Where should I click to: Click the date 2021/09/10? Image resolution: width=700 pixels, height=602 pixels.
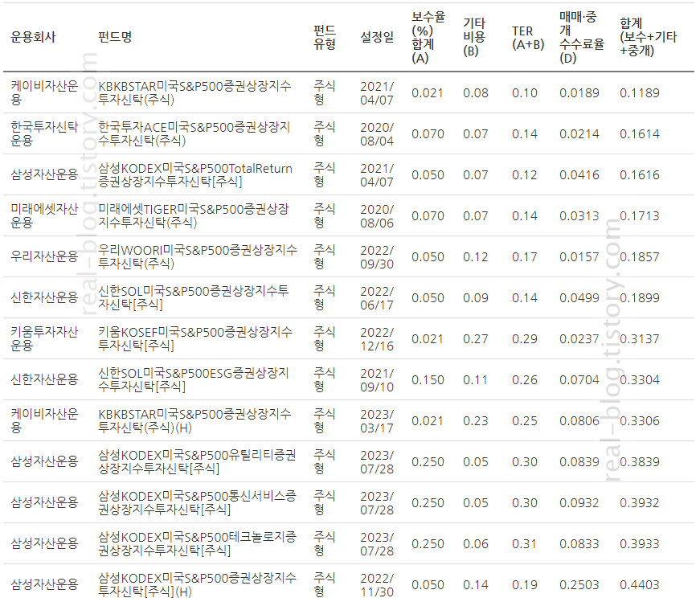coord(377,380)
